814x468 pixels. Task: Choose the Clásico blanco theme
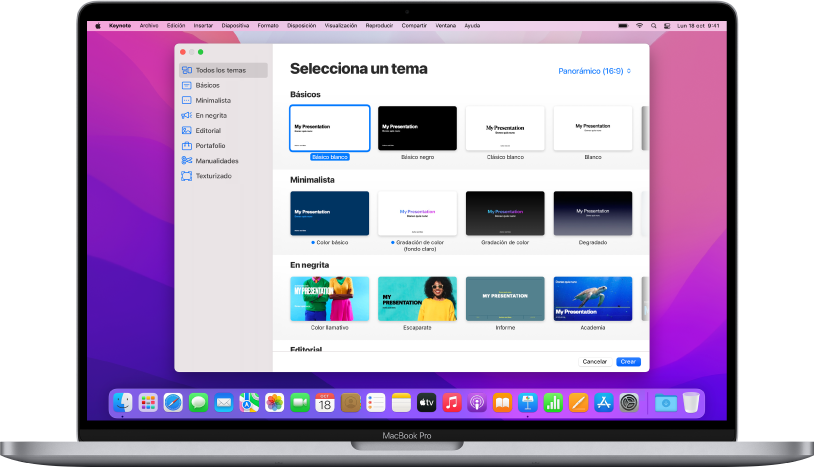(x=505, y=128)
